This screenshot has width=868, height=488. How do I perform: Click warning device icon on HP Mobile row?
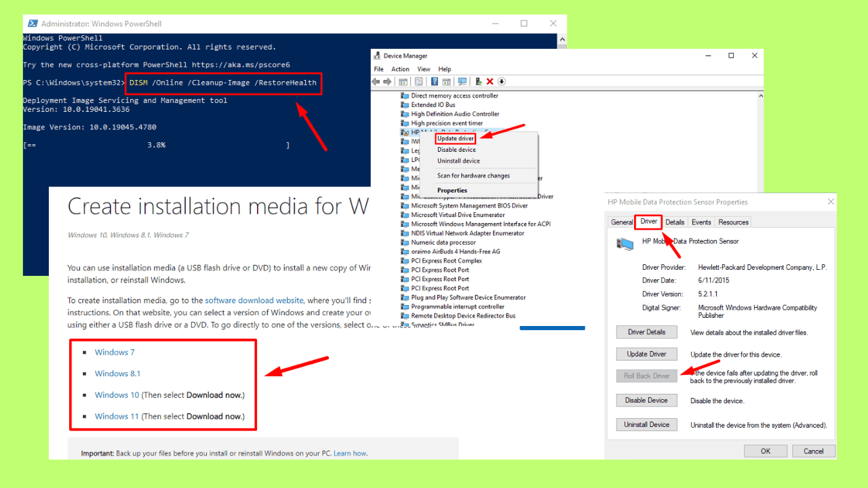[x=405, y=132]
